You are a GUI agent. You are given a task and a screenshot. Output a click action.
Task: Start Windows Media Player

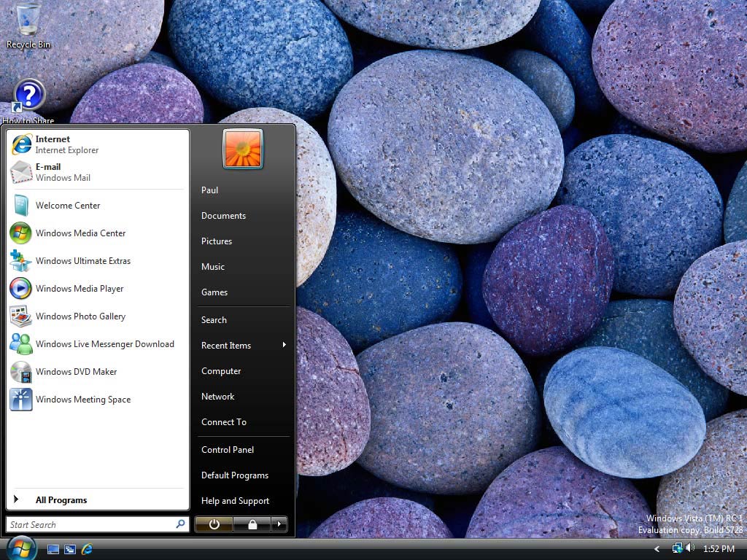click(98, 288)
